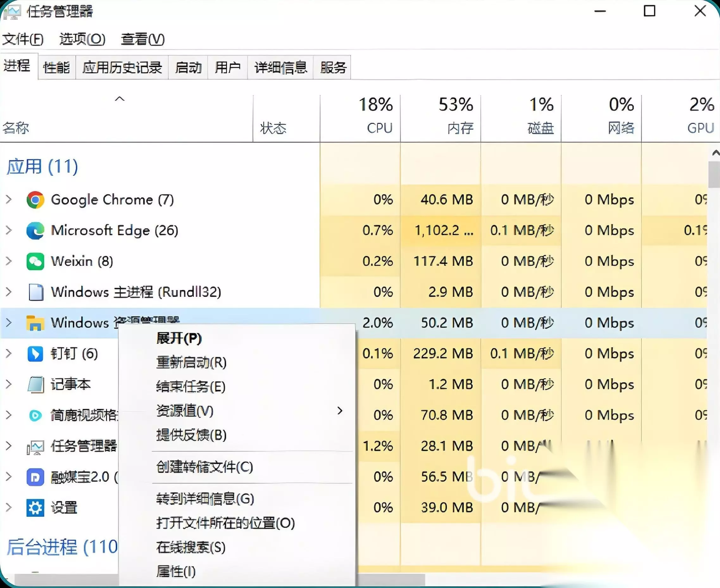Open the 资源值(V) submenu arrow

[340, 411]
